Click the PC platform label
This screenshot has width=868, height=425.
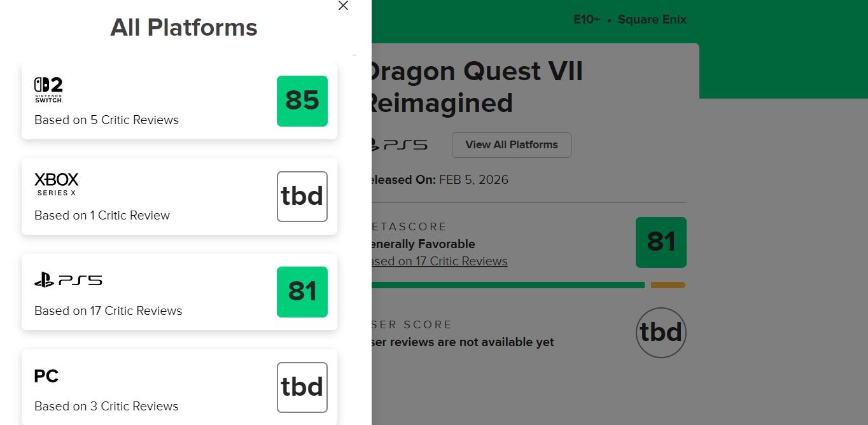46,376
